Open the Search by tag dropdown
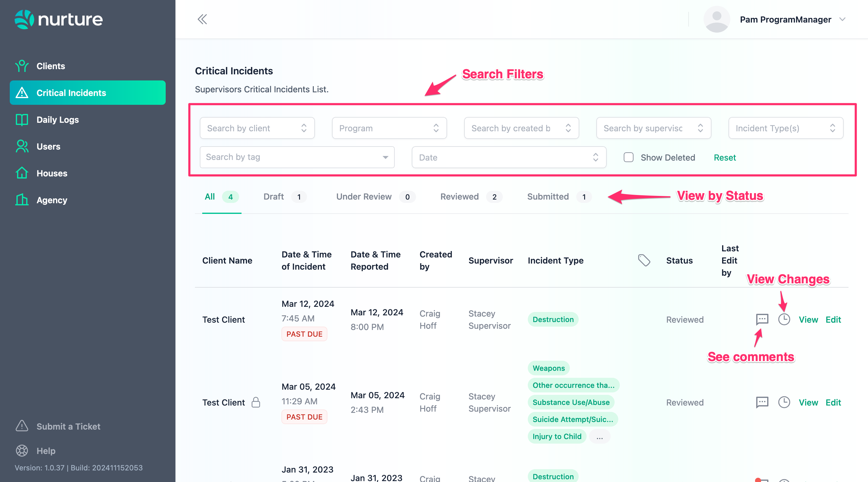 click(297, 157)
